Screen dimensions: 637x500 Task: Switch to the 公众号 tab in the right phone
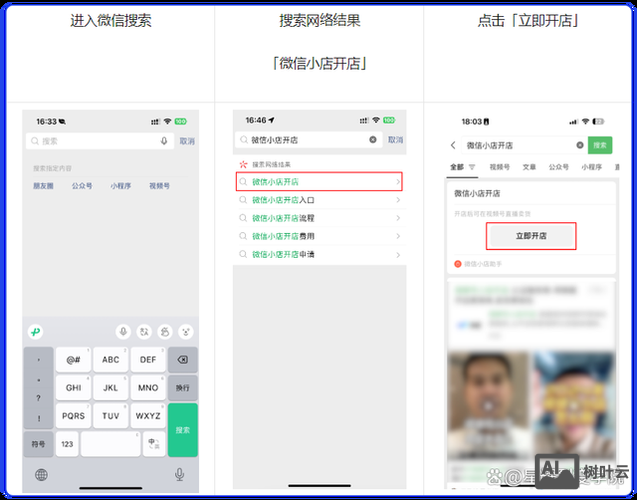[559, 167]
